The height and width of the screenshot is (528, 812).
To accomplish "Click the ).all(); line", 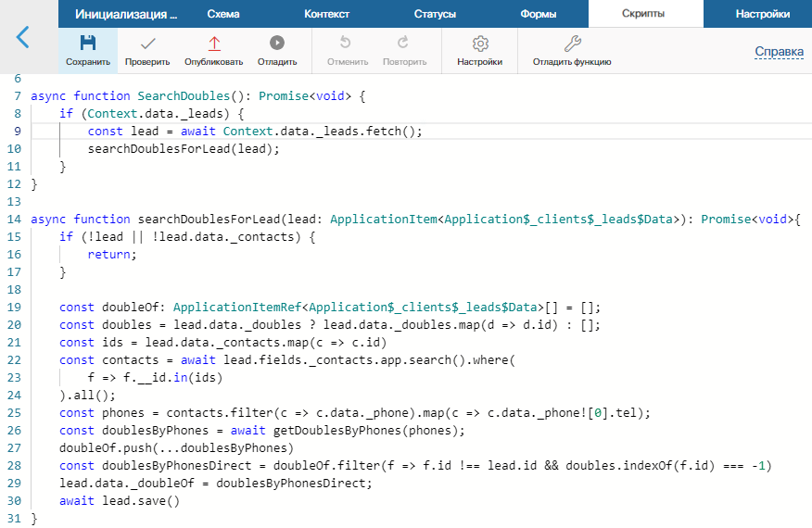I will pyautogui.click(x=87, y=395).
